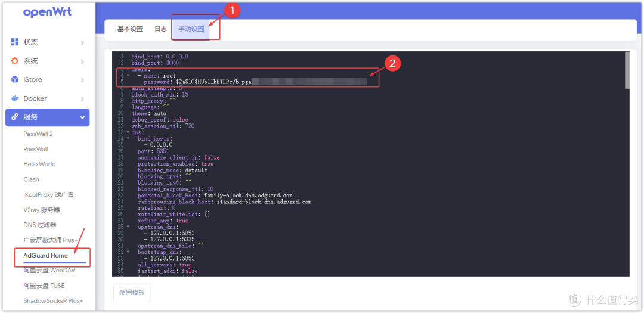Collapse the bind_hosts fold arrow

128,138
